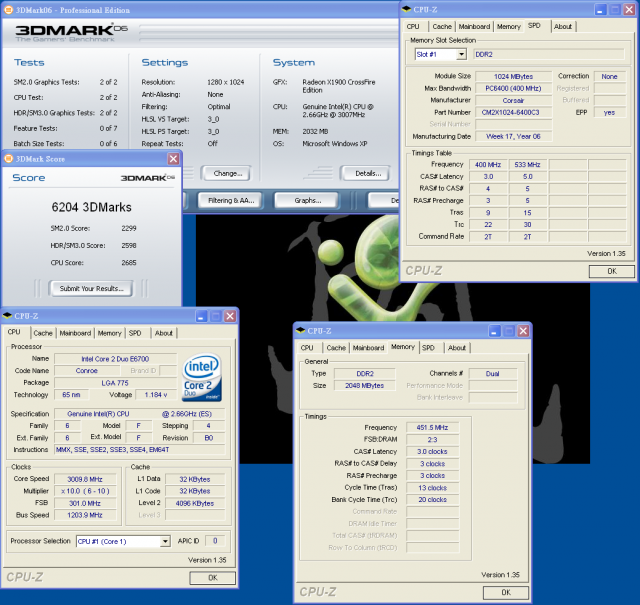Minimize the CPU-Z Memory window
The height and width of the screenshot is (605, 640).
(495, 331)
